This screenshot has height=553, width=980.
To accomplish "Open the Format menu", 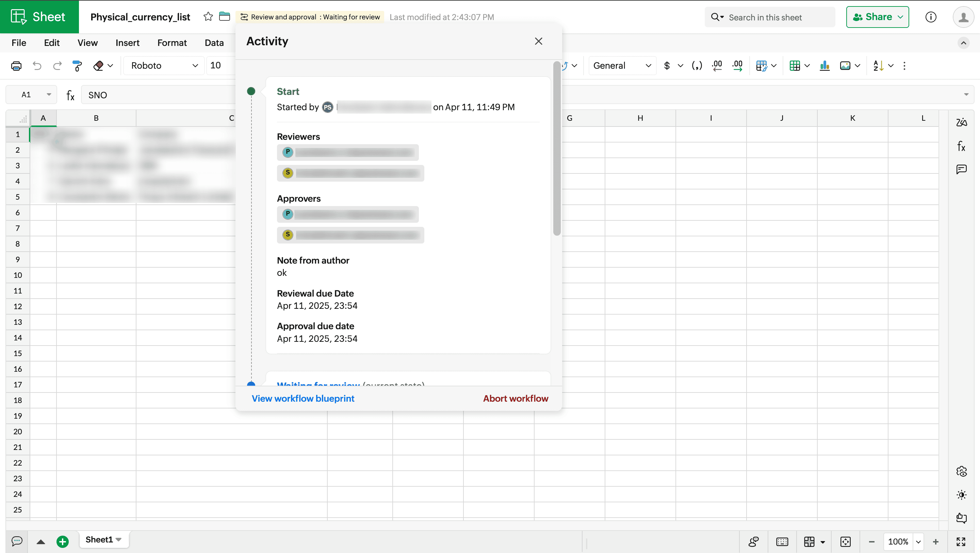I will point(172,43).
